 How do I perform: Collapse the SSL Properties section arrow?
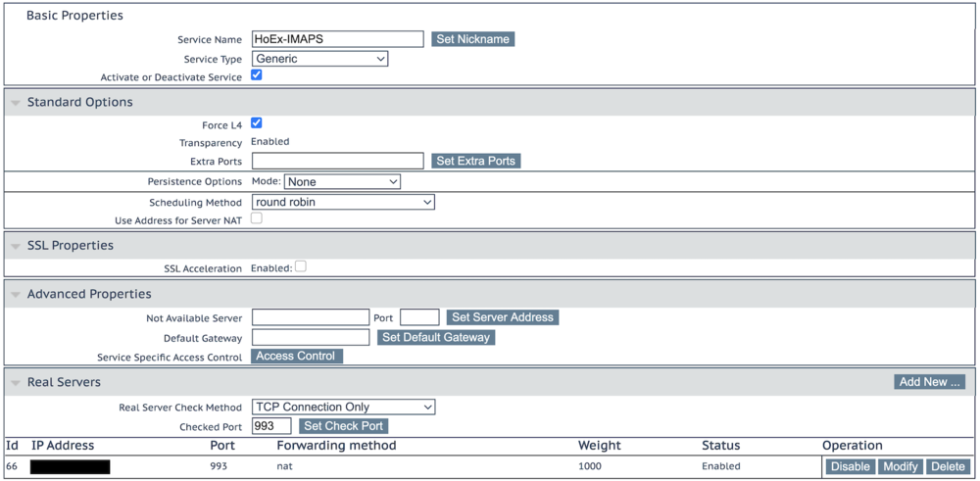point(16,246)
